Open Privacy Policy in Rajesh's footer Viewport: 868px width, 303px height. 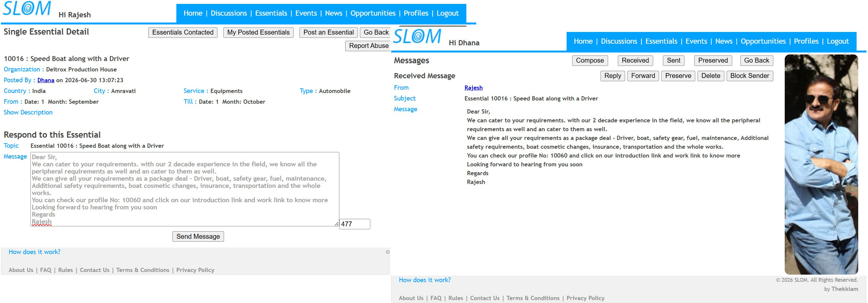195,270
